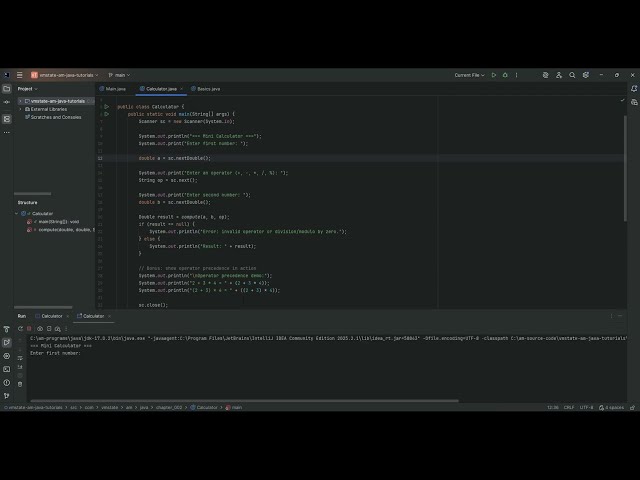This screenshot has height=480, width=640.
Task: Open the Problems tool window
Action: pyautogui.click(x=7, y=383)
